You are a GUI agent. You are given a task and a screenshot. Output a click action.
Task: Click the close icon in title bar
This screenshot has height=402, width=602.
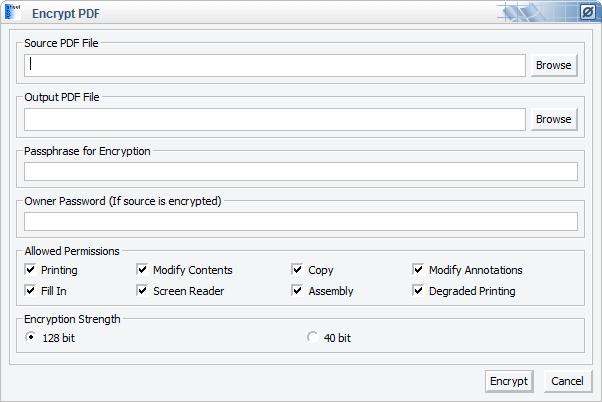[x=587, y=13]
